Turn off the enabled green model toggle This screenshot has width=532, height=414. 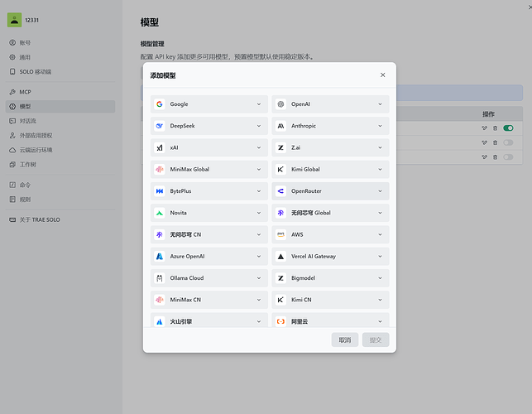(x=508, y=128)
